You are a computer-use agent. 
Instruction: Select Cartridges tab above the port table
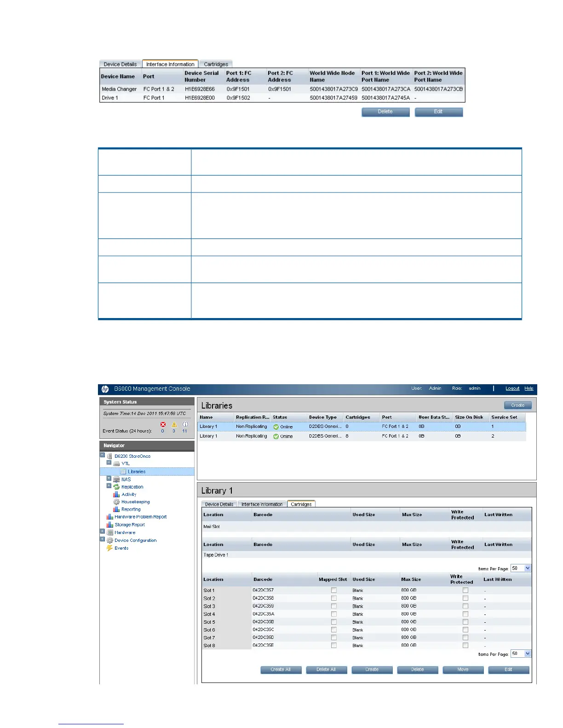(x=216, y=64)
